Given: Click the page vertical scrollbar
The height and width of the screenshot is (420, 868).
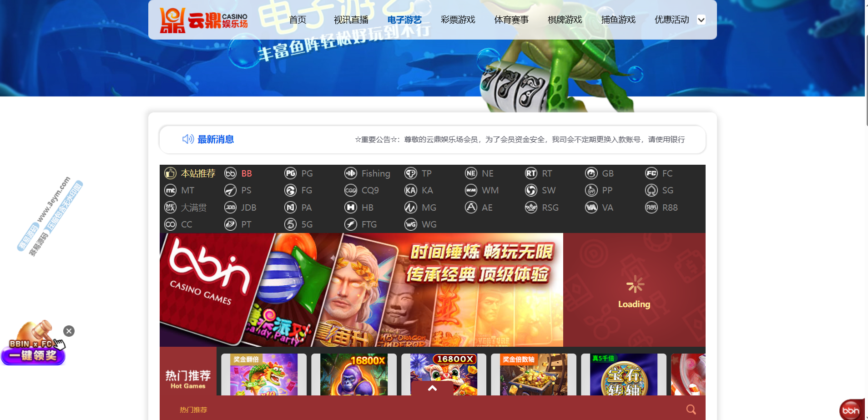Looking at the screenshot, I should pyautogui.click(x=866, y=82).
